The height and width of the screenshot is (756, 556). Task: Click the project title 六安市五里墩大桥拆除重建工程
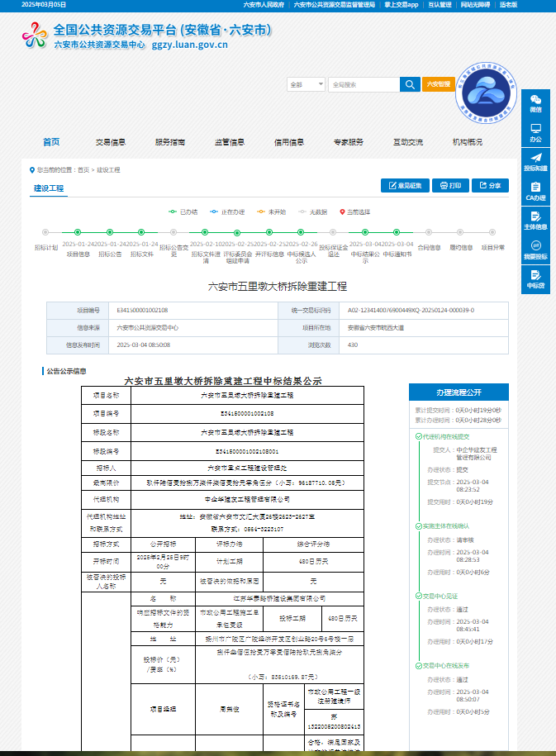[278, 287]
